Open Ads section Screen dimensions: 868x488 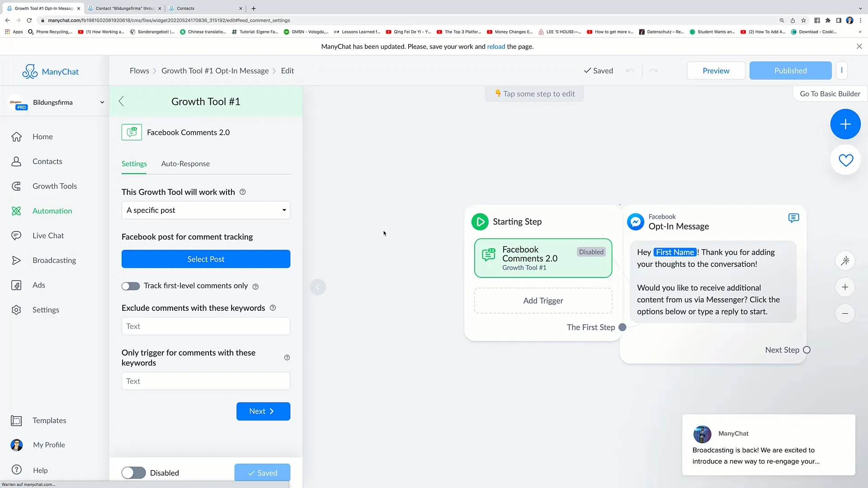tap(38, 285)
